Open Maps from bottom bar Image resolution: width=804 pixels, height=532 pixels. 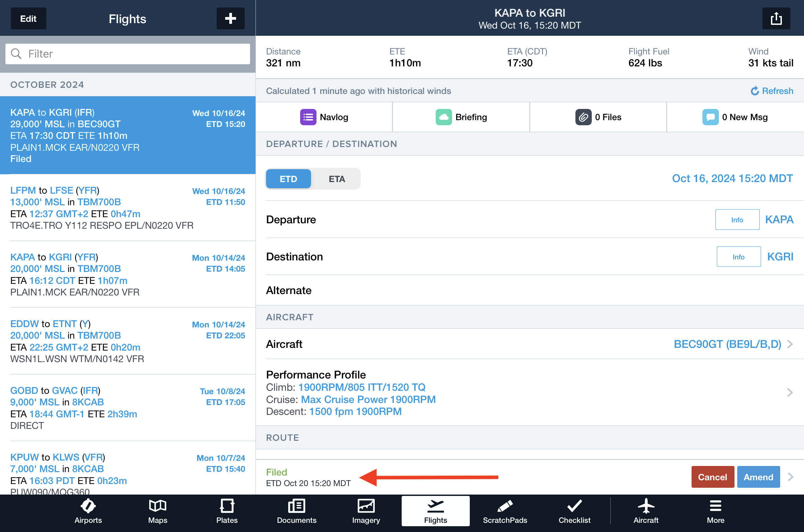[x=157, y=511]
